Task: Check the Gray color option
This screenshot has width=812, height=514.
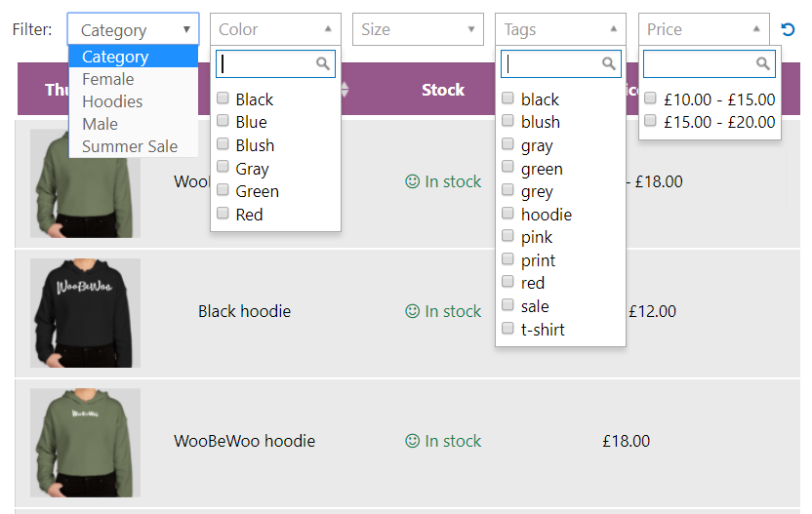Action: tap(223, 166)
